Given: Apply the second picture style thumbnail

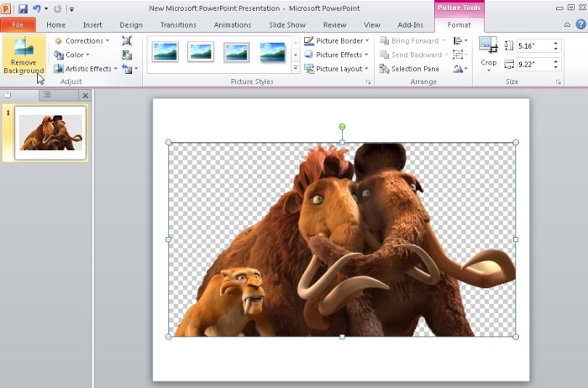Looking at the screenshot, I should [x=201, y=52].
